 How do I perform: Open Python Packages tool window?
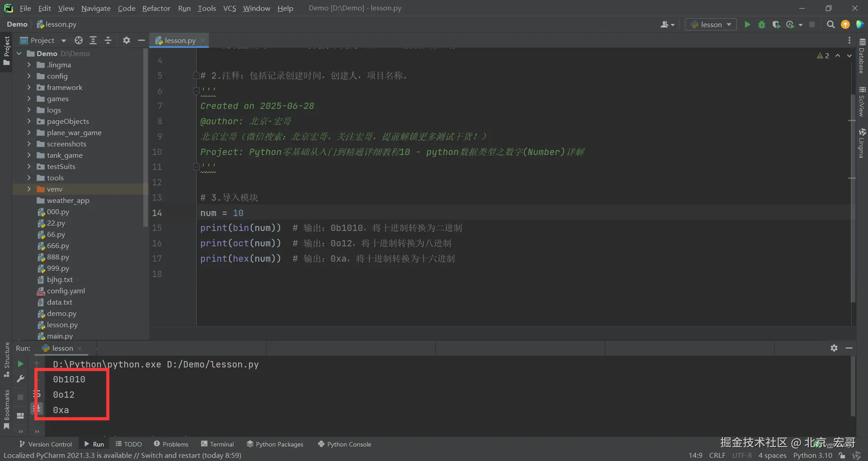(x=275, y=444)
